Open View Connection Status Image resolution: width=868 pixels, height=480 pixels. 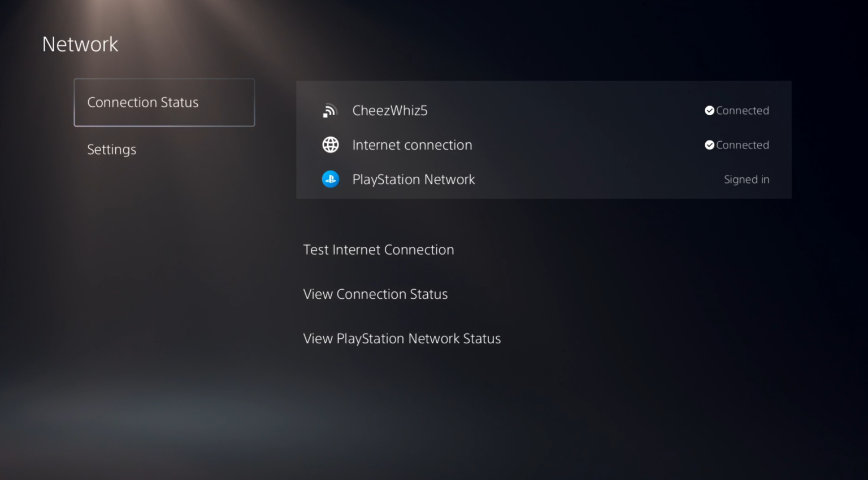pyautogui.click(x=375, y=294)
